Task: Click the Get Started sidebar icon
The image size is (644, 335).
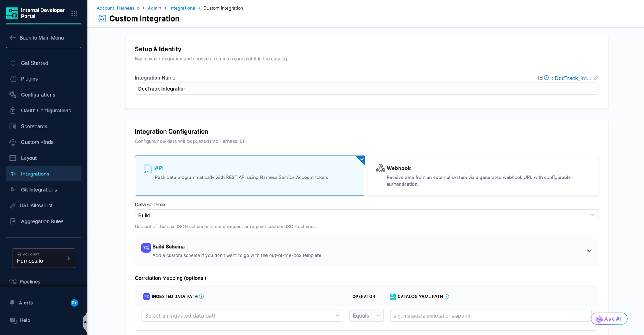Action: pyautogui.click(x=13, y=63)
